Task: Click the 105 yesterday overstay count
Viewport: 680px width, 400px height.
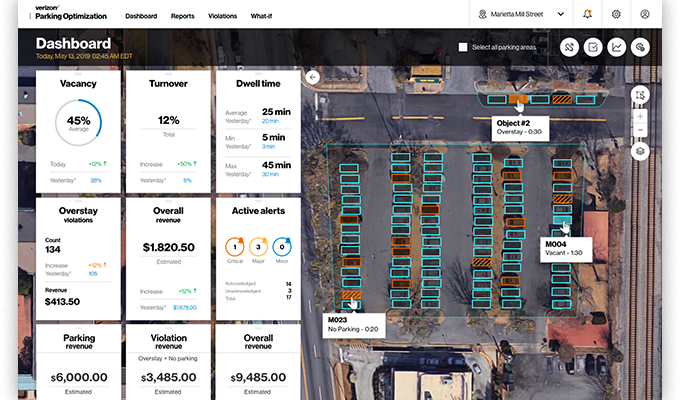Action: [93, 274]
